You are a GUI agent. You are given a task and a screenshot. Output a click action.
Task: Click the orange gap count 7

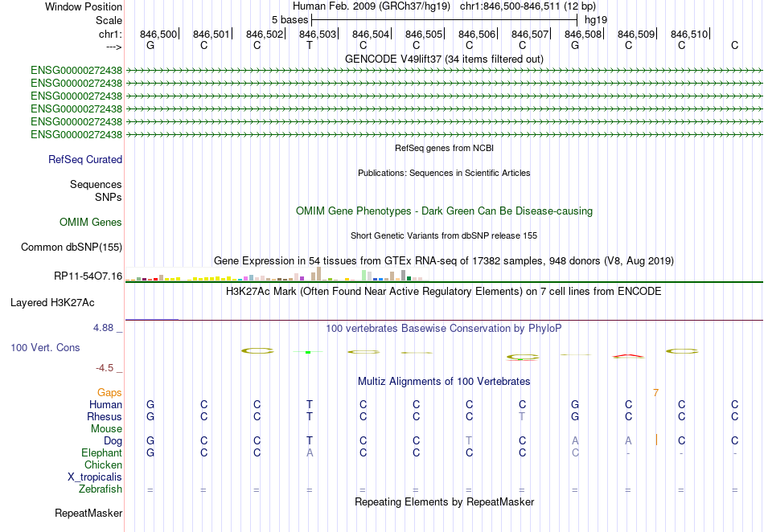click(655, 392)
